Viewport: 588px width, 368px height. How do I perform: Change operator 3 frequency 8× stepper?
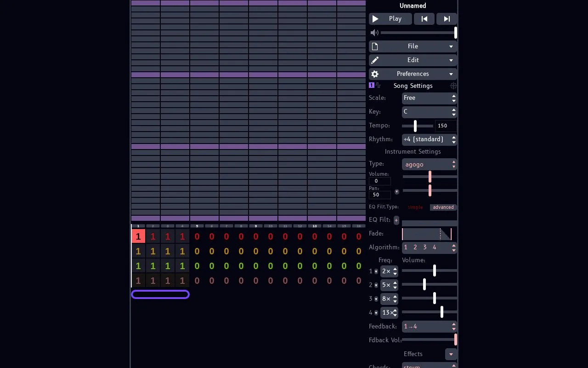point(389,299)
